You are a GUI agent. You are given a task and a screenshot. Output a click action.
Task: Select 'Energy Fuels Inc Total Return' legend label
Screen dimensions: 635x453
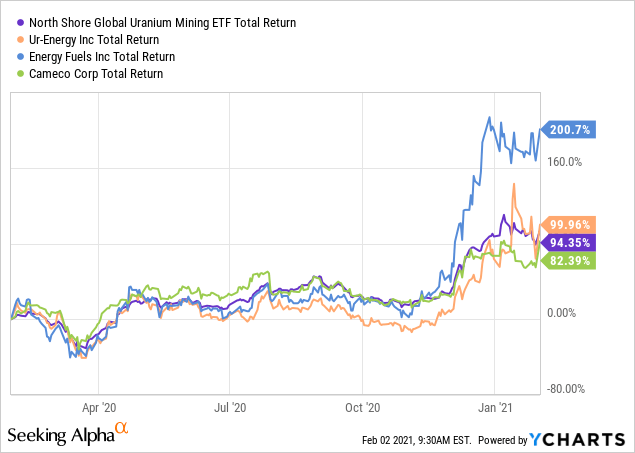pos(102,57)
